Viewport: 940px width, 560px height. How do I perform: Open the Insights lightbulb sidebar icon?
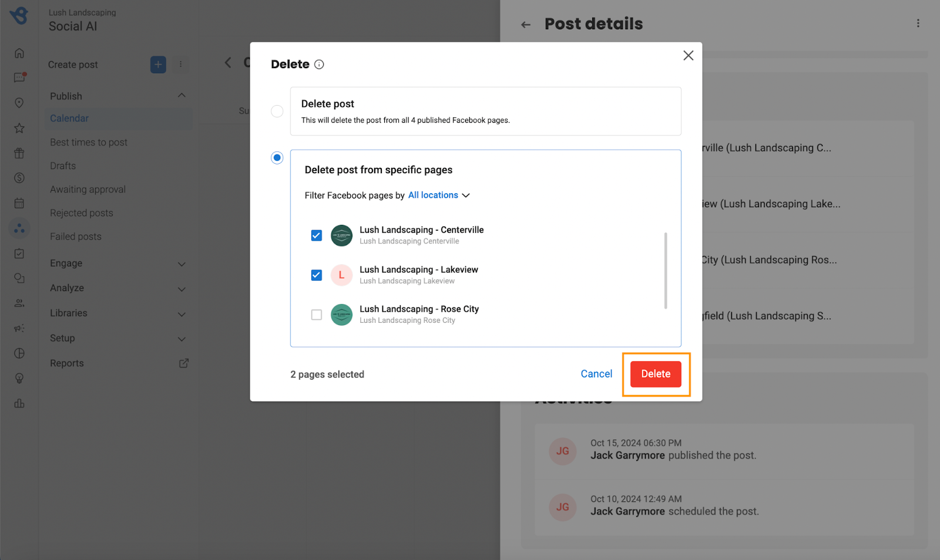[19, 379]
